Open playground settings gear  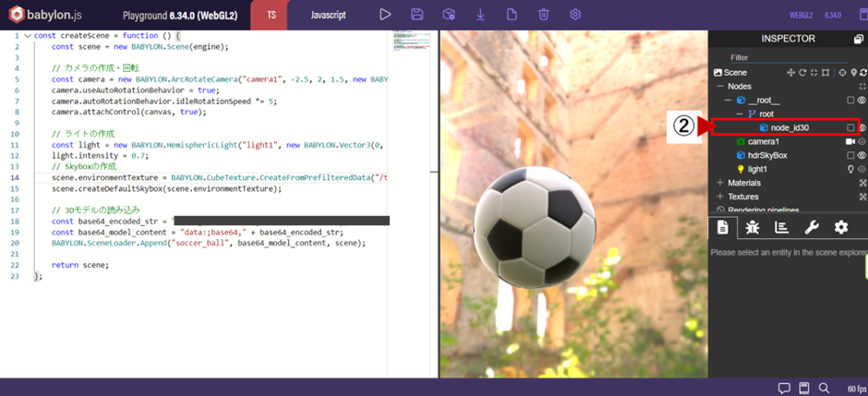[x=575, y=15]
